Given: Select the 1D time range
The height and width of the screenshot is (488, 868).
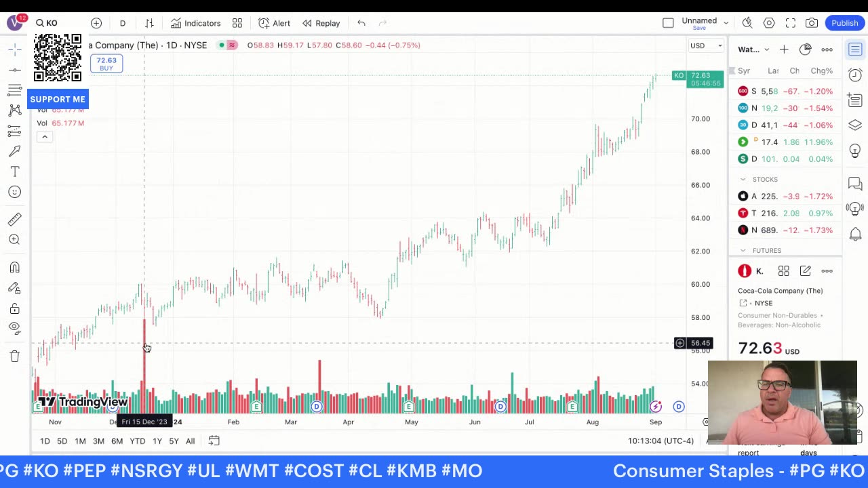Looking at the screenshot, I should tap(45, 441).
